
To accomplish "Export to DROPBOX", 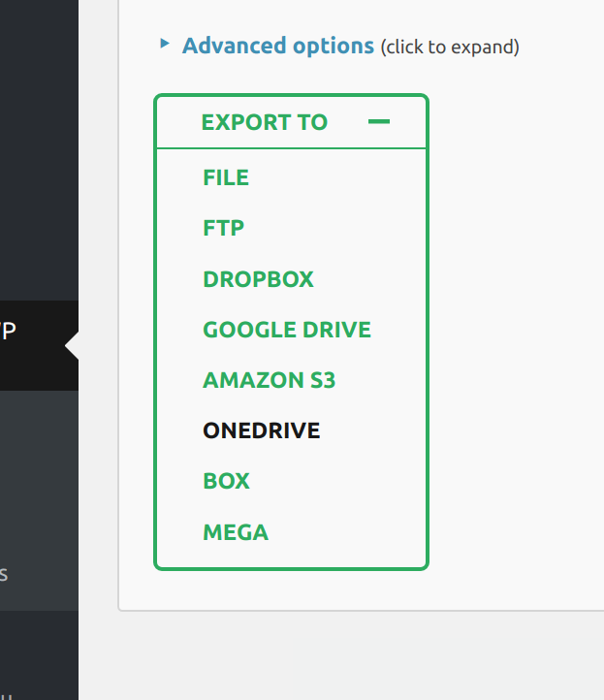I will pyautogui.click(x=258, y=279).
